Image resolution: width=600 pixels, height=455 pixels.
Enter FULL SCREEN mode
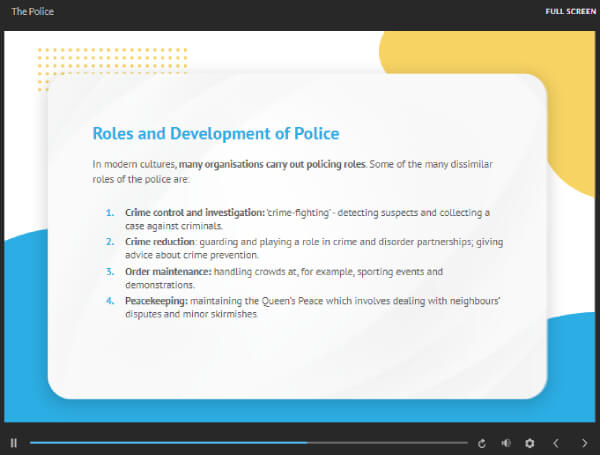571,11
